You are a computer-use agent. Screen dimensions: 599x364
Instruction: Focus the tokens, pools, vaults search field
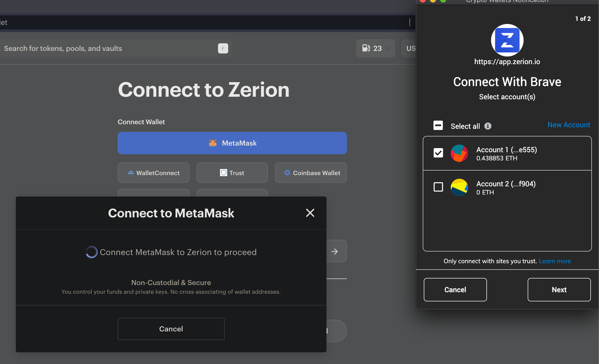click(110, 48)
